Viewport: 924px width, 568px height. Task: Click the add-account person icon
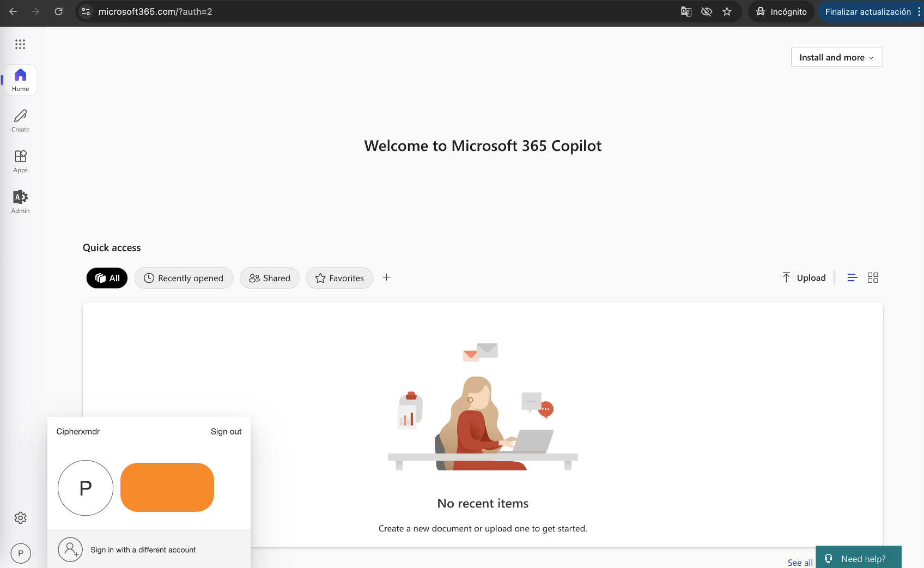pyautogui.click(x=70, y=549)
